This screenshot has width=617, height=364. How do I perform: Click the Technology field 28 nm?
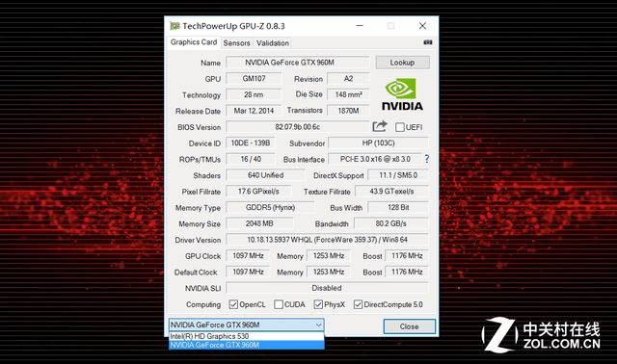[x=254, y=94]
